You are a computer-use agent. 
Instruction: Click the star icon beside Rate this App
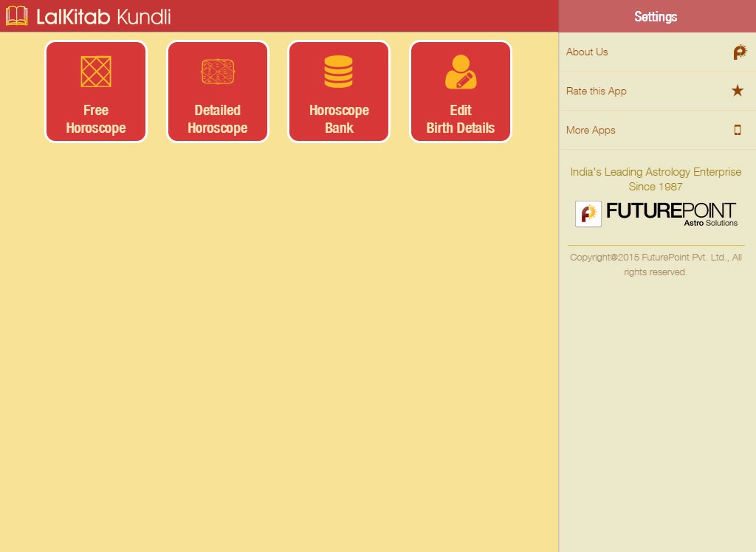click(738, 90)
